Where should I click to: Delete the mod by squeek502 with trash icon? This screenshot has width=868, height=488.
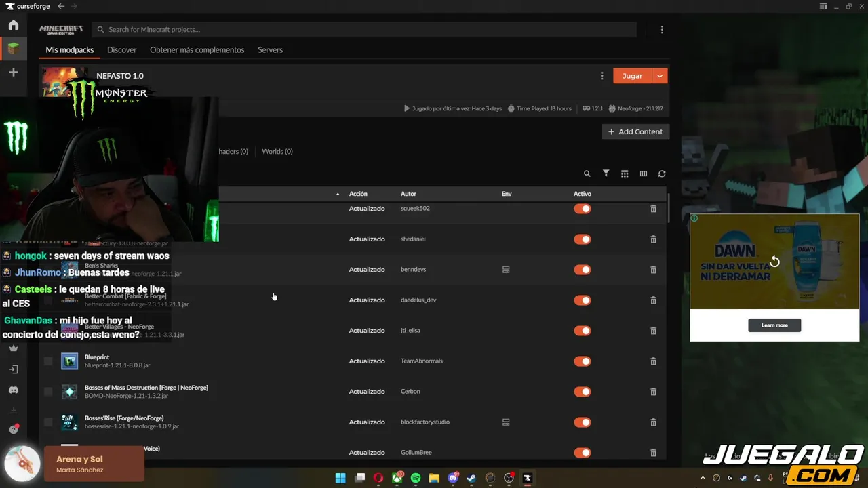(x=654, y=209)
